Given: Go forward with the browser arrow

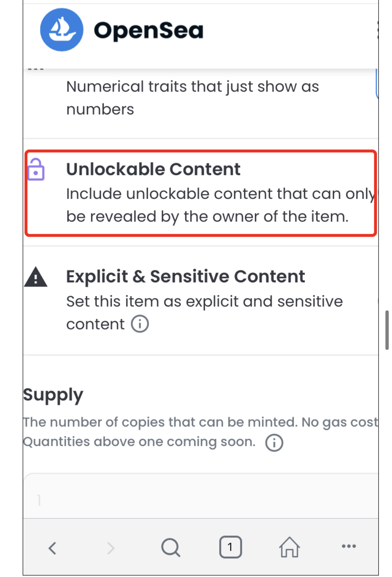Looking at the screenshot, I should (111, 548).
